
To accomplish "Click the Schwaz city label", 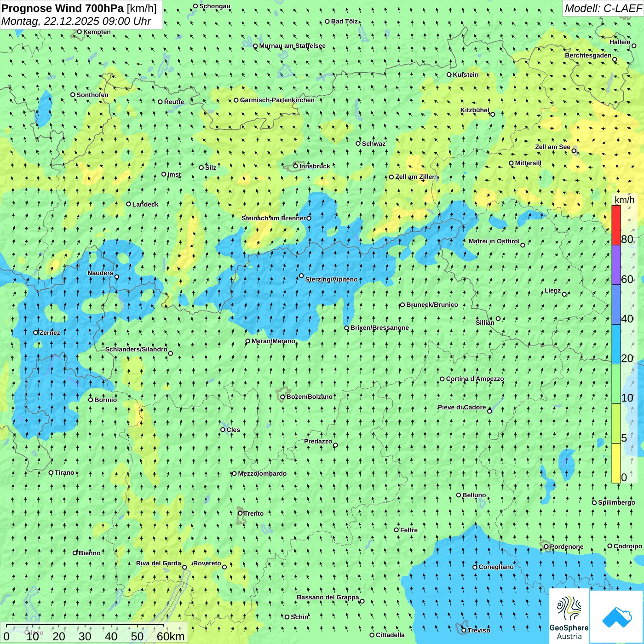I will pyautogui.click(x=374, y=144).
